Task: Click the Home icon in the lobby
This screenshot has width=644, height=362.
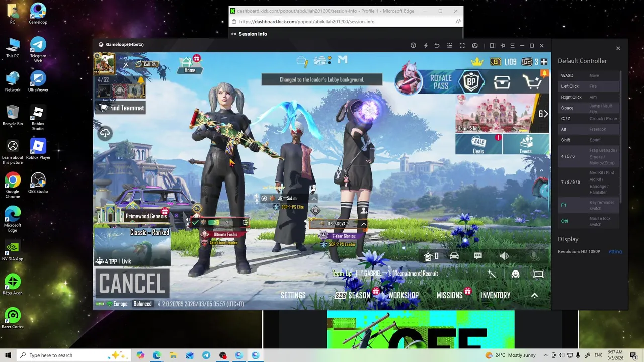Action: click(x=190, y=65)
